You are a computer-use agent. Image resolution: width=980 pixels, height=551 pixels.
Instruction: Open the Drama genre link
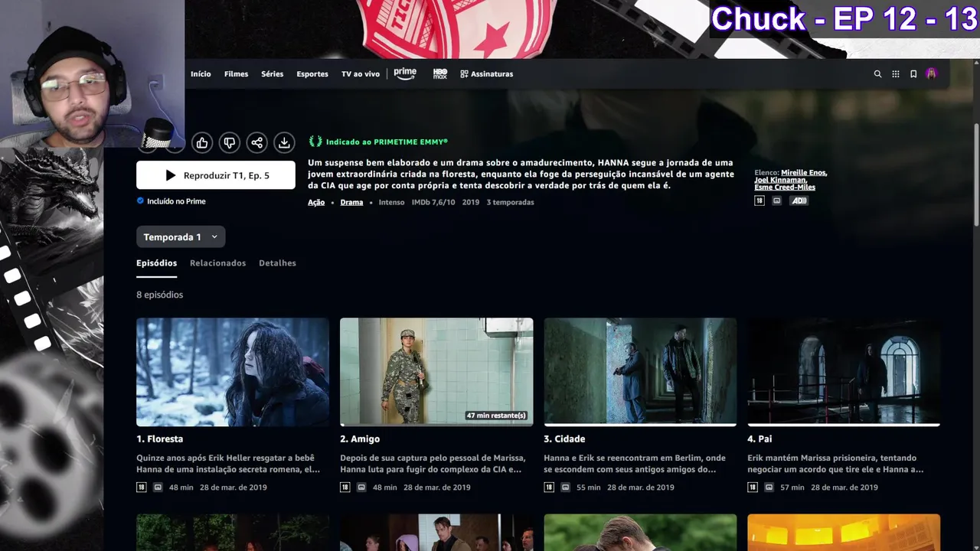351,203
